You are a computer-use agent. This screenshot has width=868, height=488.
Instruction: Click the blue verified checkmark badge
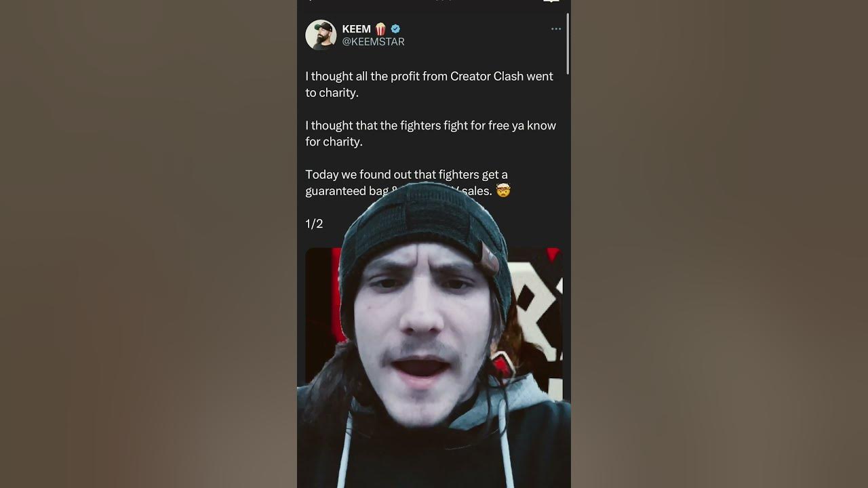tap(395, 29)
